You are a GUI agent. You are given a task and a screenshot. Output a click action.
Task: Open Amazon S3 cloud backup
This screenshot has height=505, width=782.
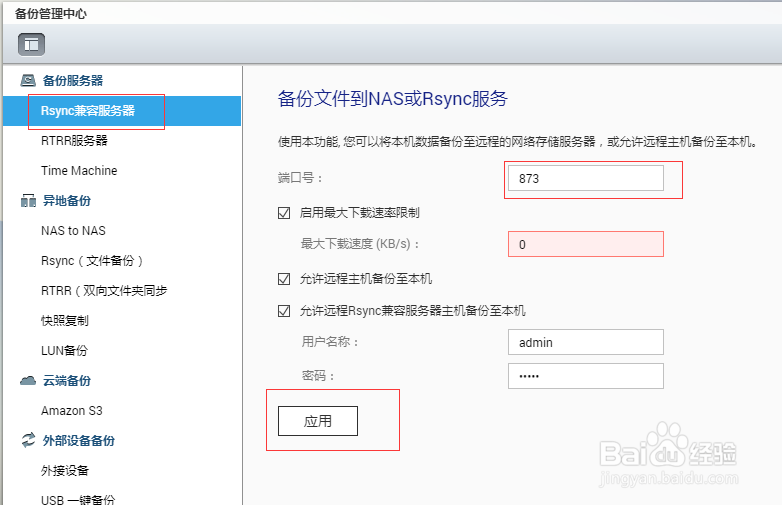[x=72, y=411]
